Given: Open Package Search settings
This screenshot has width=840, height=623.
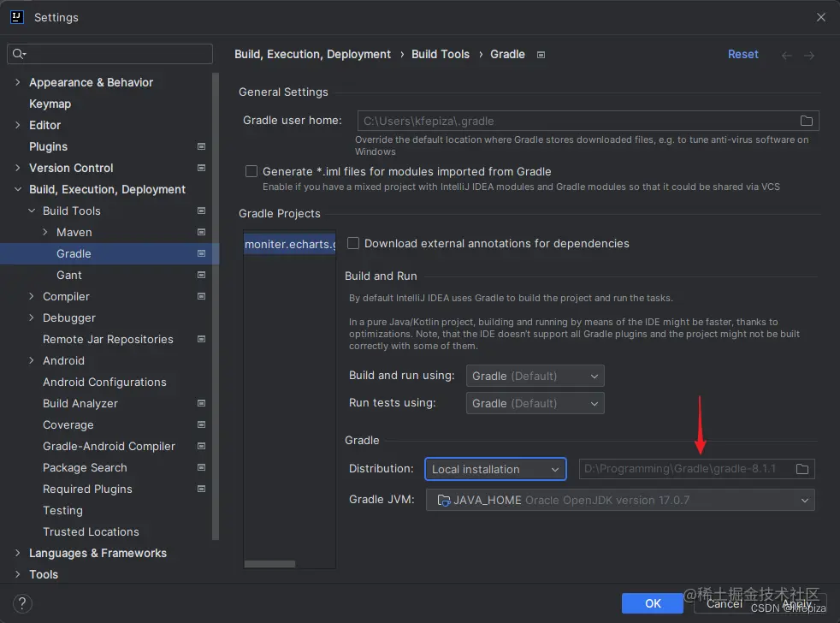Looking at the screenshot, I should click(x=85, y=467).
